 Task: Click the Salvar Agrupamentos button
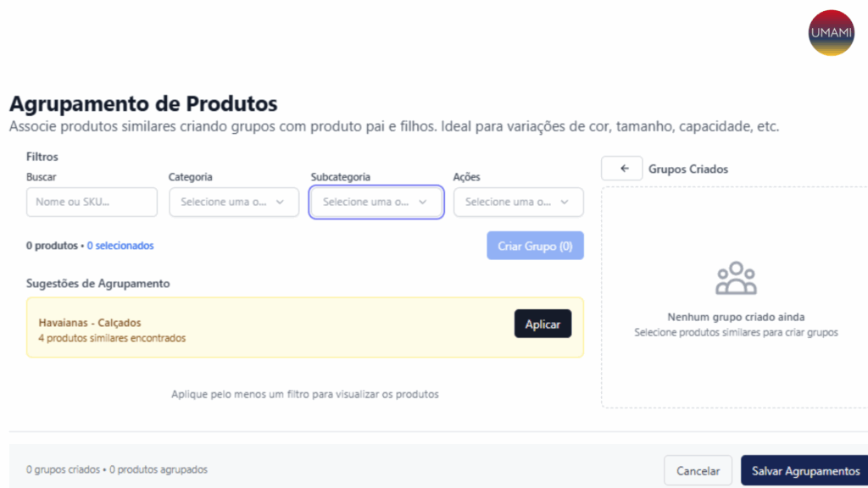coord(804,470)
